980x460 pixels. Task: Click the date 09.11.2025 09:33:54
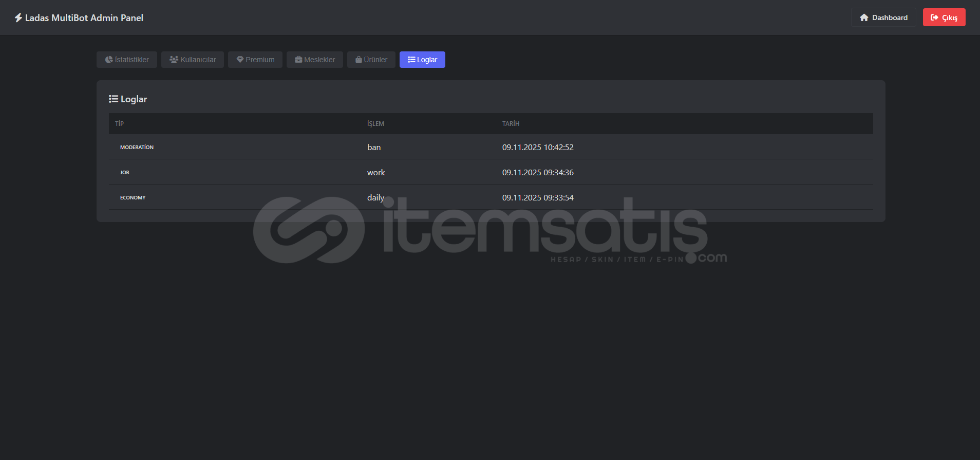538,198
